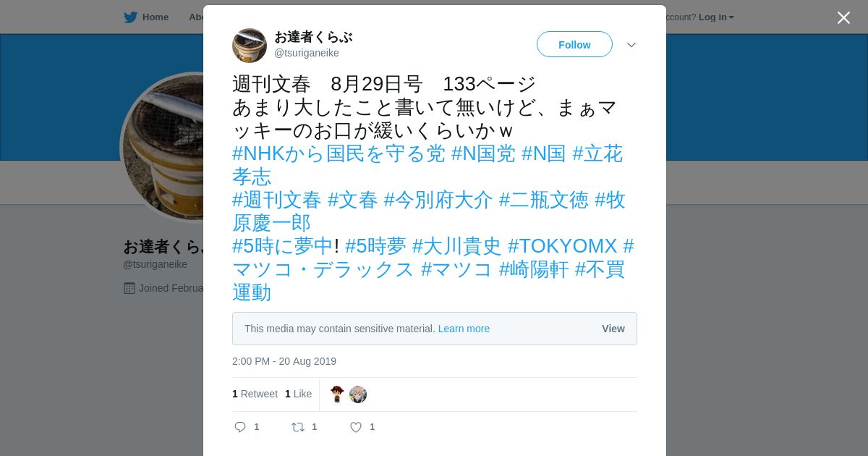Open the first liker's avatar

(x=337, y=394)
